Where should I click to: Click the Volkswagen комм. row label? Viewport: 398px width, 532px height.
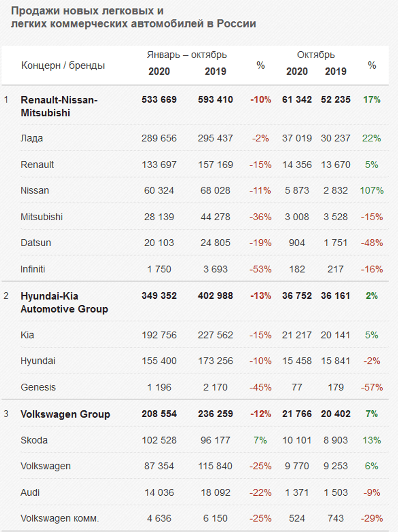coord(60,519)
